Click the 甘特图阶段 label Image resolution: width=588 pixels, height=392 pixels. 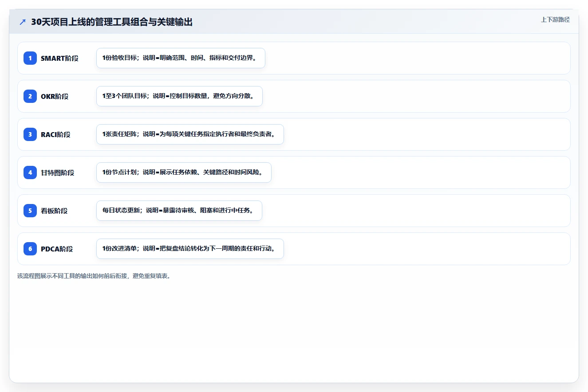pyautogui.click(x=58, y=172)
